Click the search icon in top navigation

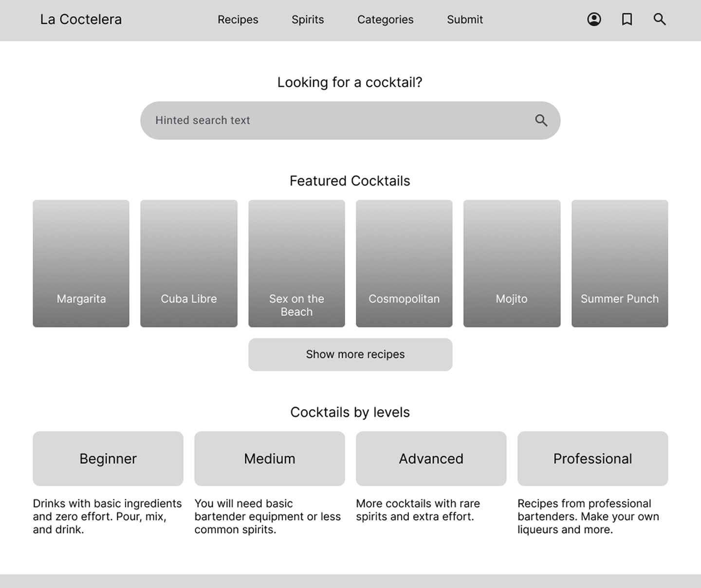(660, 19)
